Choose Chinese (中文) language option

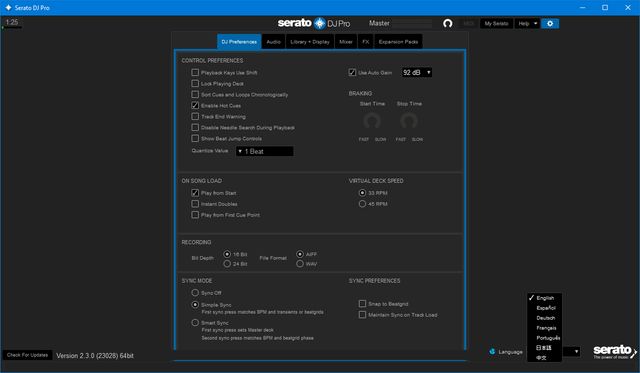[x=544, y=357]
